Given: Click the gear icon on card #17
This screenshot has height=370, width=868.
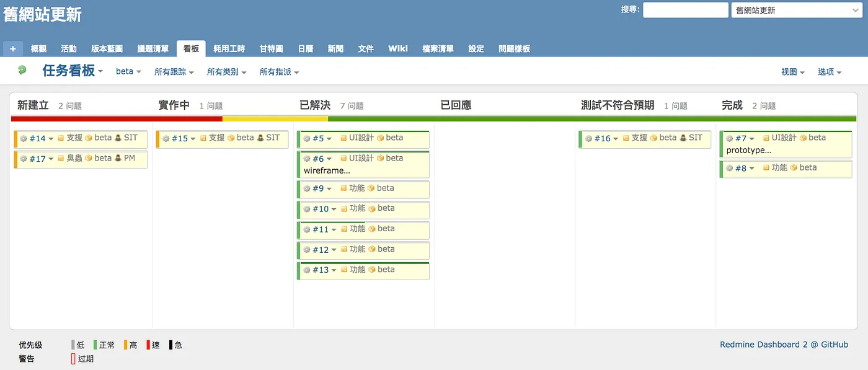Looking at the screenshot, I should pyautogui.click(x=24, y=159).
